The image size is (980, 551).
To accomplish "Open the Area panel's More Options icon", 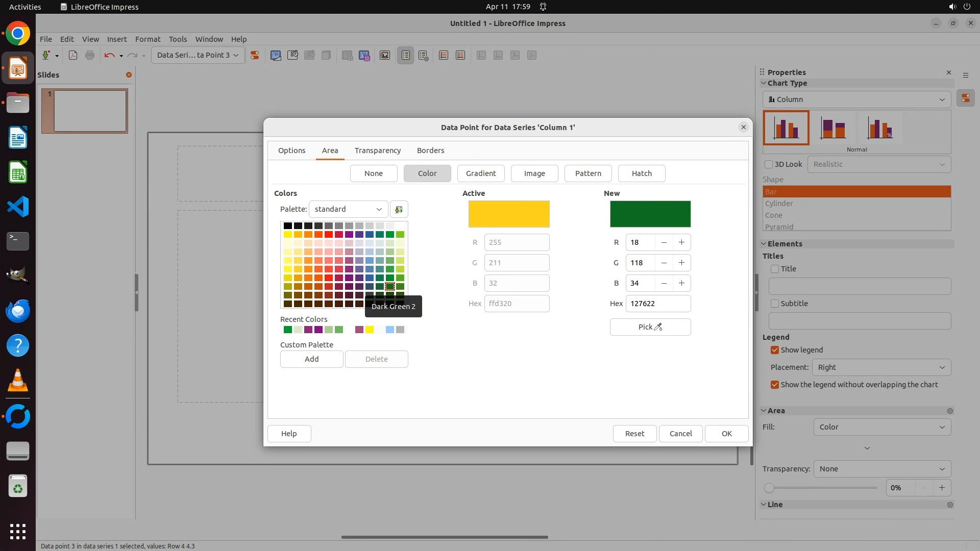I will 949,411.
